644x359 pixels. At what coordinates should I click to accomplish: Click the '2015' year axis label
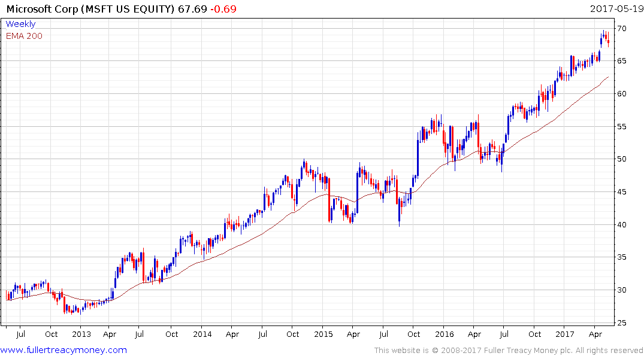click(323, 334)
